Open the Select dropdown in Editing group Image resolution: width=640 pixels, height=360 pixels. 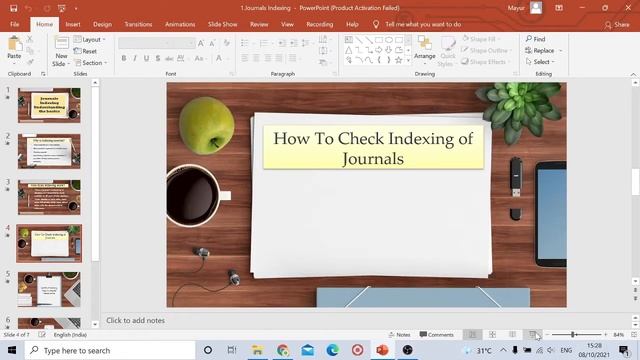coord(540,62)
